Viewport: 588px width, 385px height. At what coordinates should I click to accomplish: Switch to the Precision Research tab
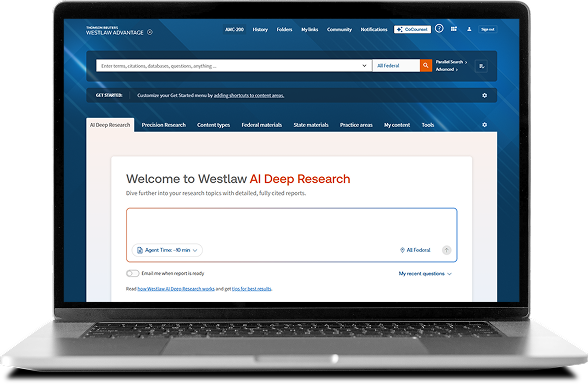click(x=164, y=125)
